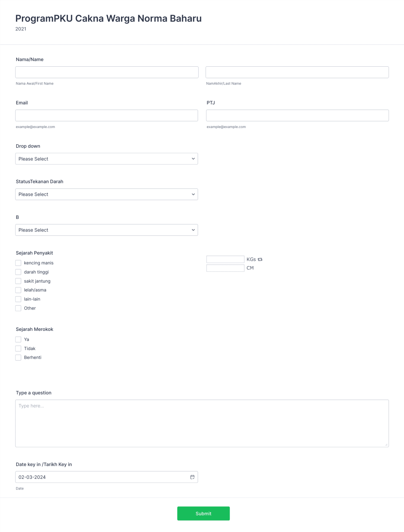The height and width of the screenshot is (532, 404).
Task: Check the Berhenti option
Action: [18, 357]
